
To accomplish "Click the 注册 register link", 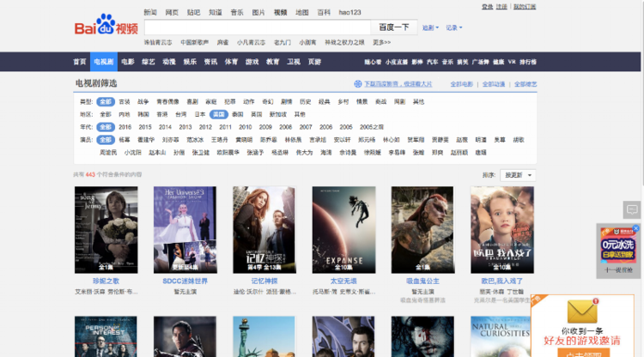I will click(x=501, y=7).
